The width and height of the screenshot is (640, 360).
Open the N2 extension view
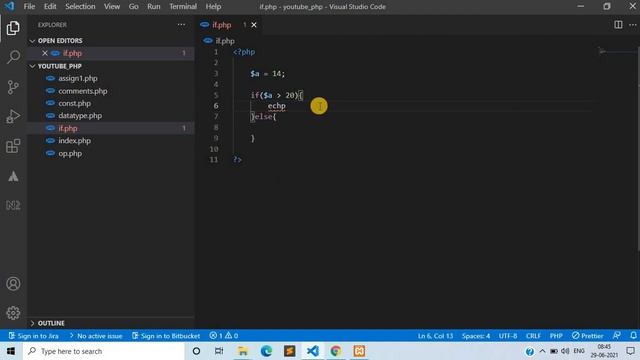13,205
